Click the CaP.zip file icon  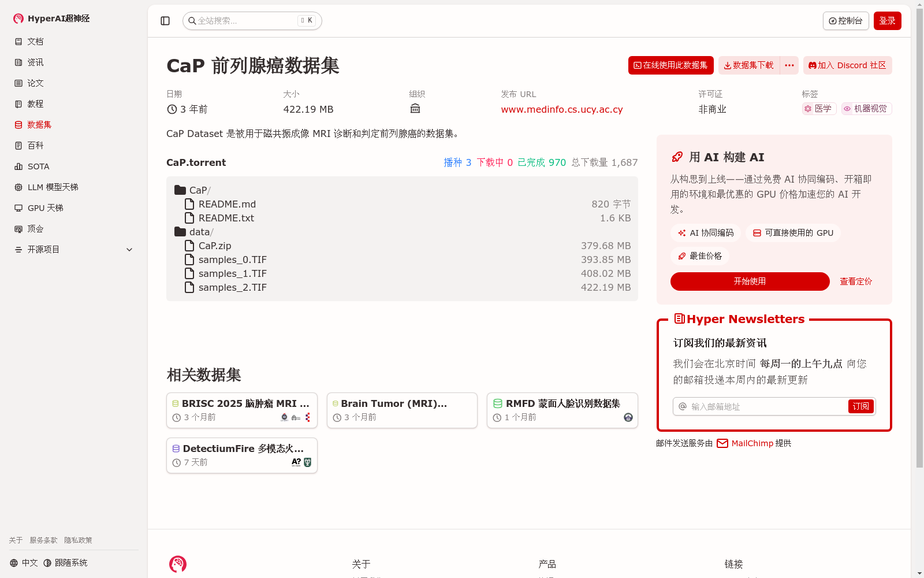(x=189, y=246)
